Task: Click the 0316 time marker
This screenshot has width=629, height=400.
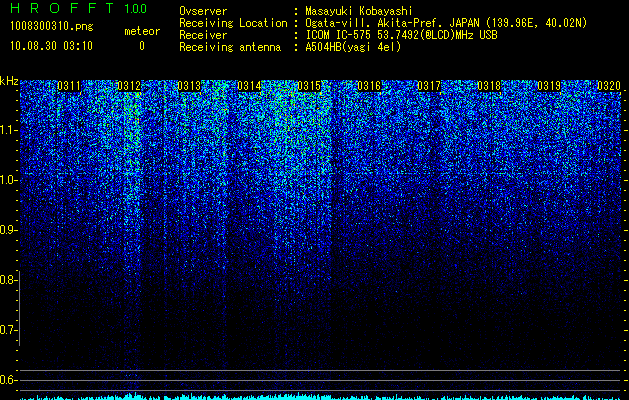Action: [369, 86]
